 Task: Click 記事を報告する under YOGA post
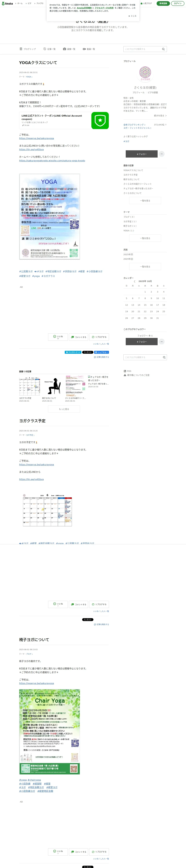[101, 357]
